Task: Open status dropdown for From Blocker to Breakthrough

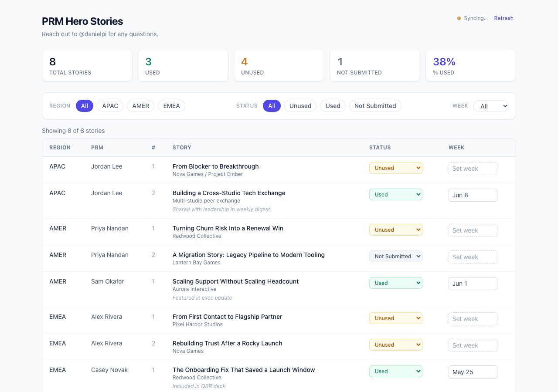Action: point(396,168)
